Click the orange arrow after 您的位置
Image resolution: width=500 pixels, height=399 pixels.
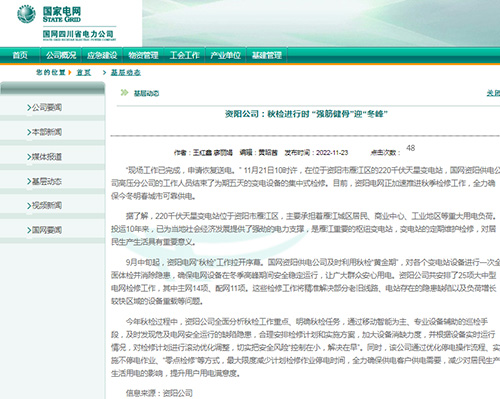point(70,72)
